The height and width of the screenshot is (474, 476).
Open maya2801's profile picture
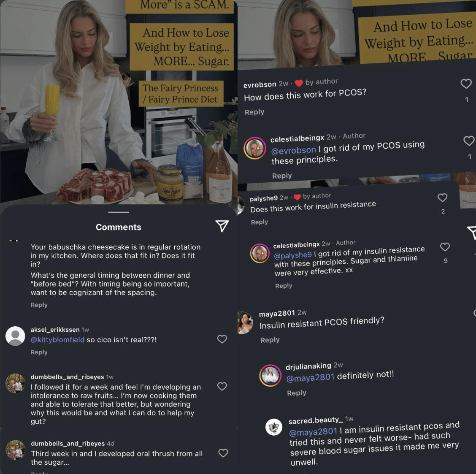[245, 322]
